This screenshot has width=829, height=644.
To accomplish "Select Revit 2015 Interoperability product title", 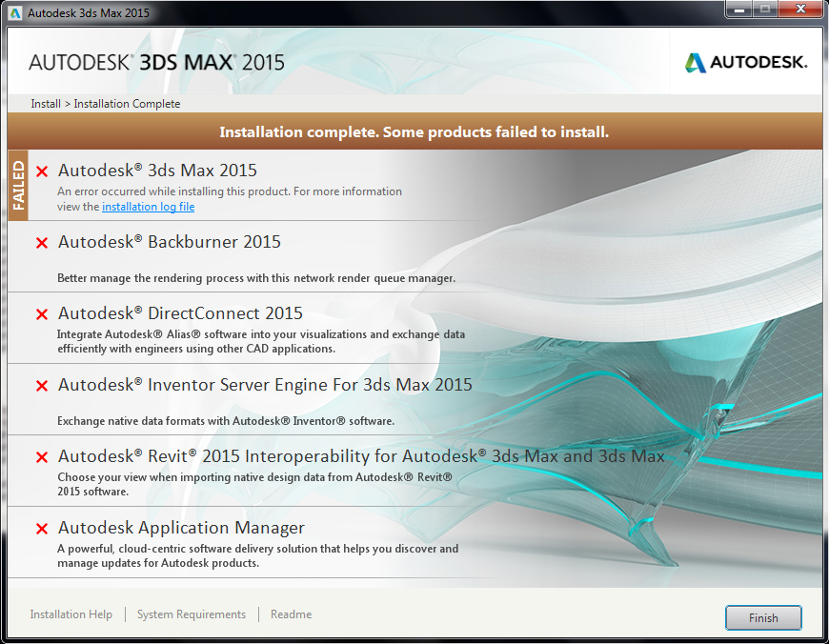I will tap(361, 455).
